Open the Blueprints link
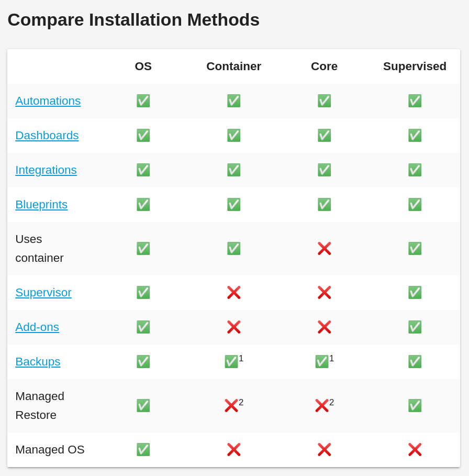 41,205
